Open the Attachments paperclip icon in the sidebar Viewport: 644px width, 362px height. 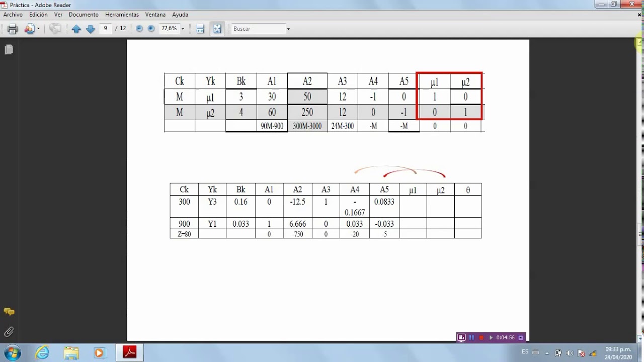tap(9, 332)
